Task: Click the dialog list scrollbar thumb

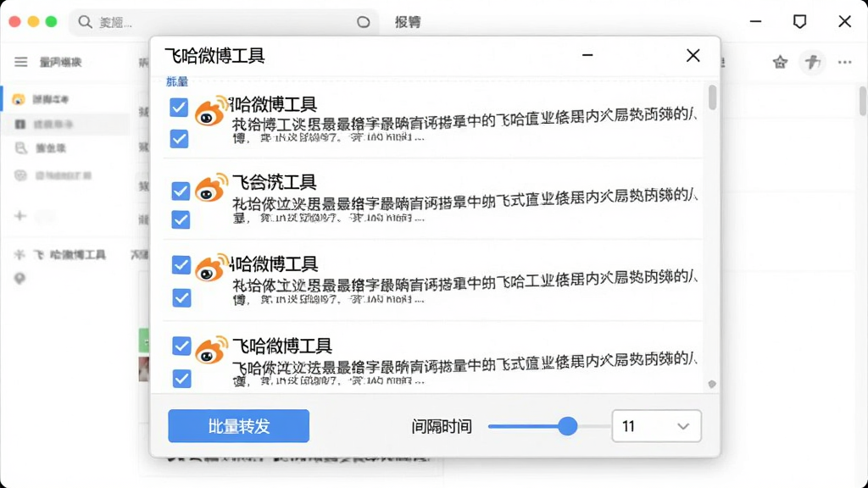Action: pyautogui.click(x=712, y=97)
